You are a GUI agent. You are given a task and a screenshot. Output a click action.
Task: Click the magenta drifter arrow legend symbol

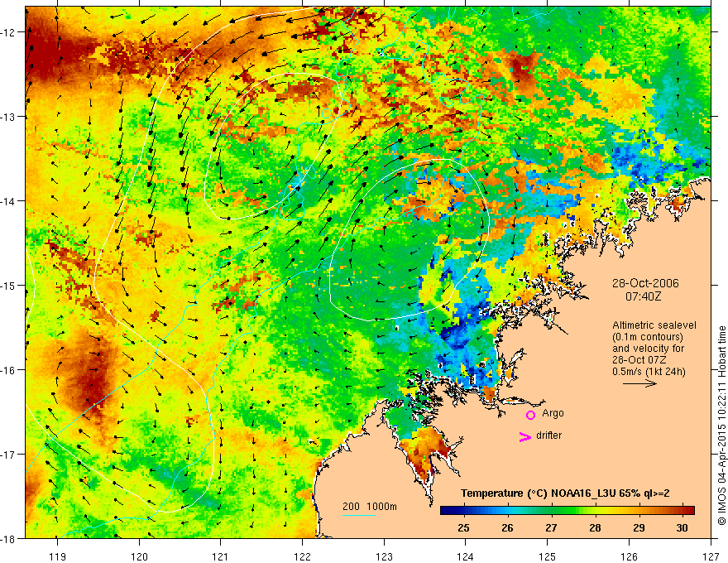(x=525, y=436)
